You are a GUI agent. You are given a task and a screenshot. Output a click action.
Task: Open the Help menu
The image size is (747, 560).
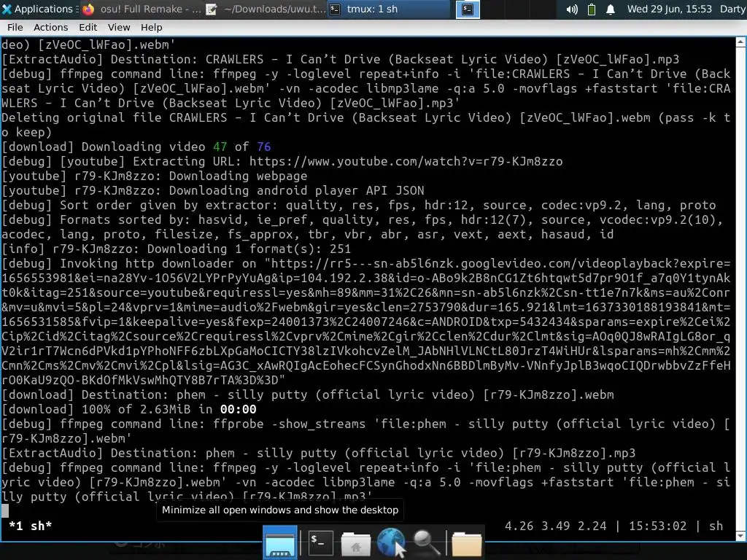coord(152,27)
